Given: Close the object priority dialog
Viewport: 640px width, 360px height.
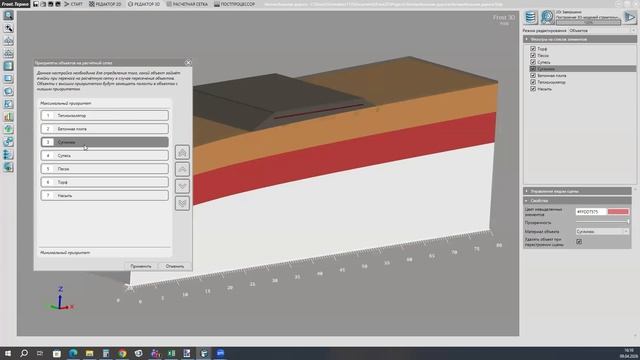Looking at the screenshot, I should (x=188, y=62).
